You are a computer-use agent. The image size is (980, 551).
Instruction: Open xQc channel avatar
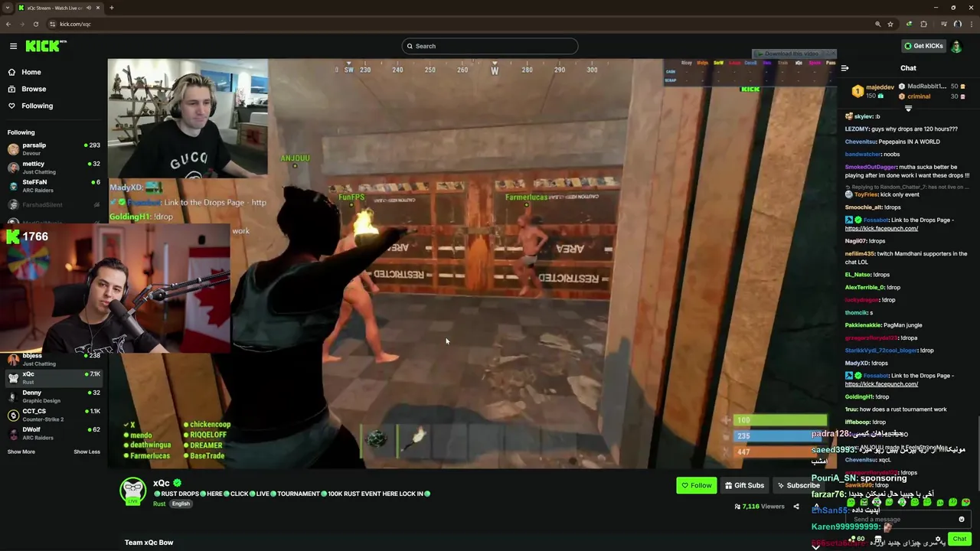(132, 490)
